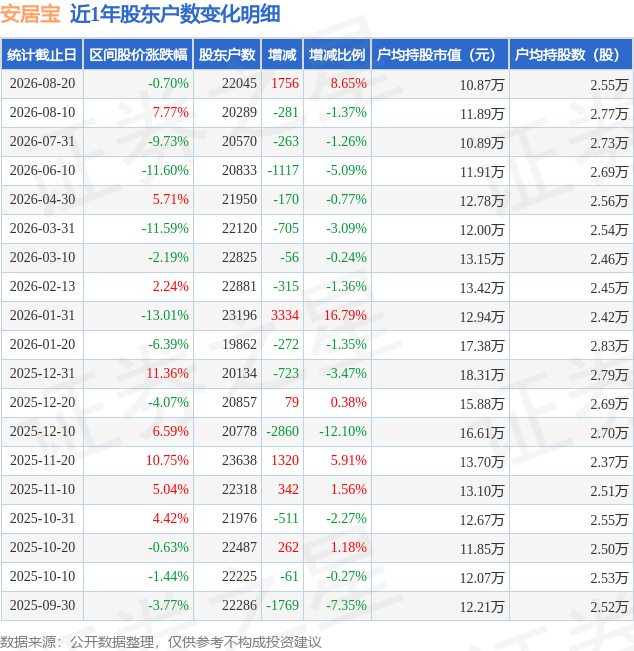Select the 增减比例 column header
Viewport: 634px width, 651px height.
(337, 54)
